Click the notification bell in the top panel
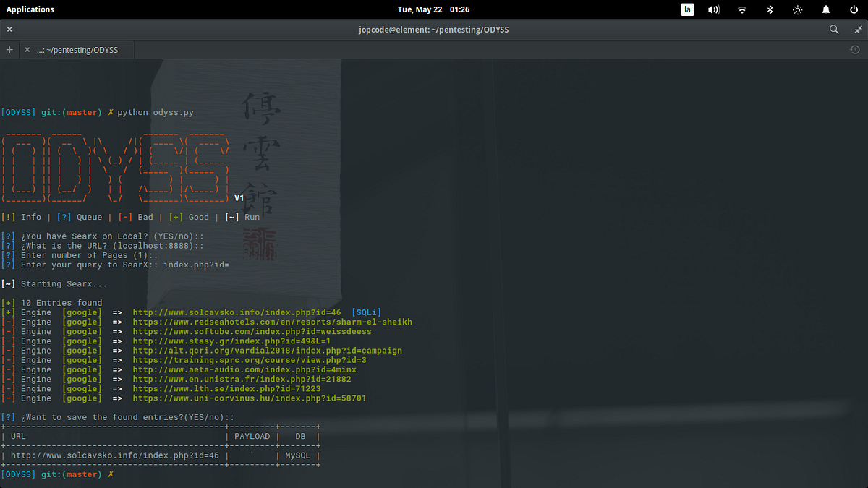The width and height of the screenshot is (868, 488). click(x=825, y=9)
